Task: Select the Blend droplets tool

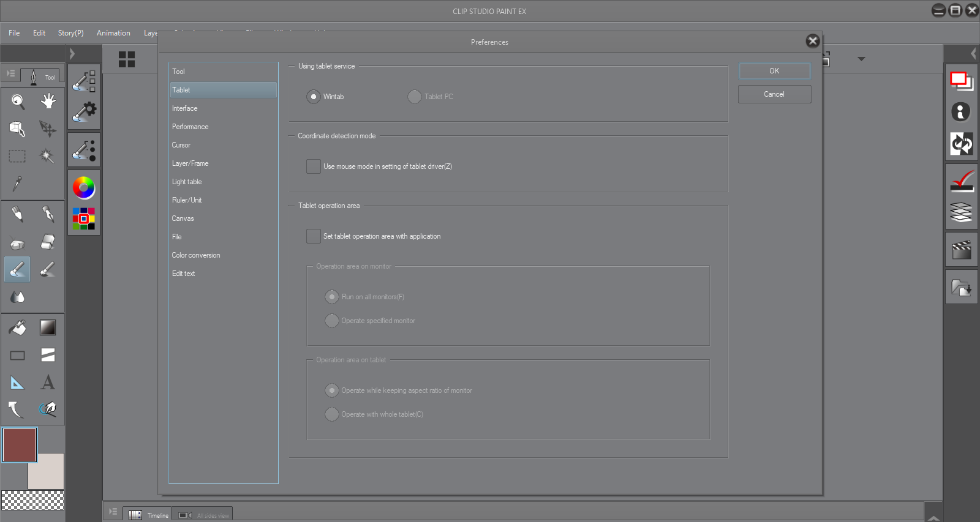Action: [x=18, y=297]
